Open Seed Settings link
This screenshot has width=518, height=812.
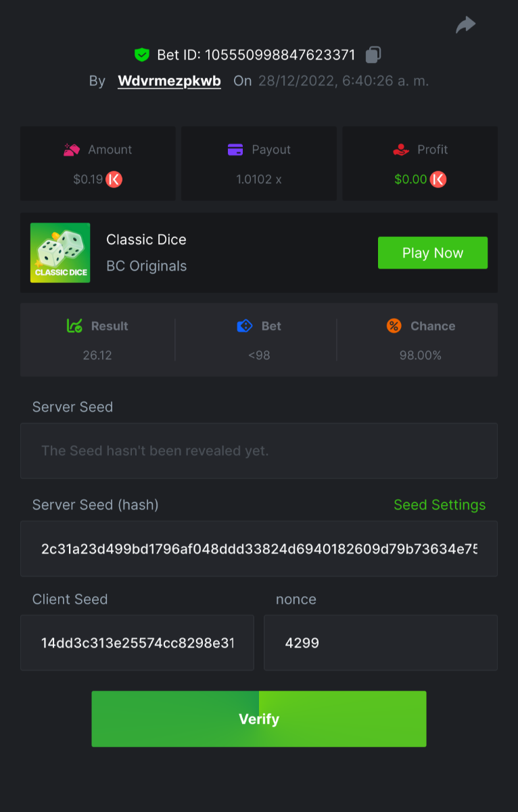pos(440,505)
